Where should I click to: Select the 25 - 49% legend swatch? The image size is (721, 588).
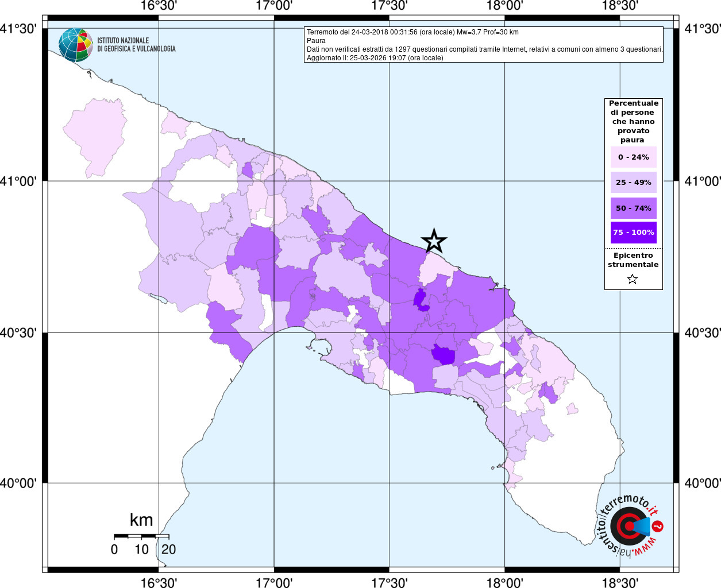pyautogui.click(x=633, y=182)
